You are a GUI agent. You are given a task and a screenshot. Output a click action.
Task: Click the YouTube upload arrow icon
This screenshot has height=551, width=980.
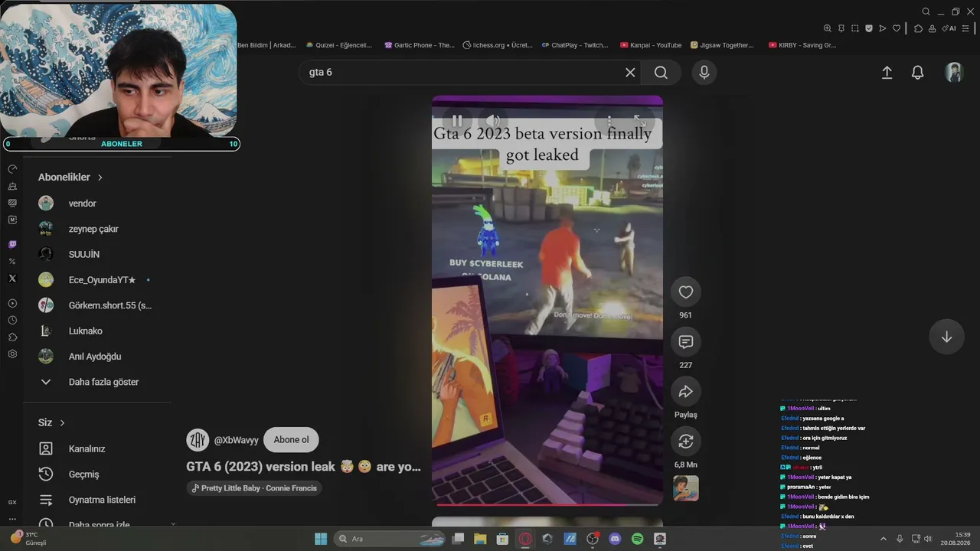pyautogui.click(x=887, y=73)
